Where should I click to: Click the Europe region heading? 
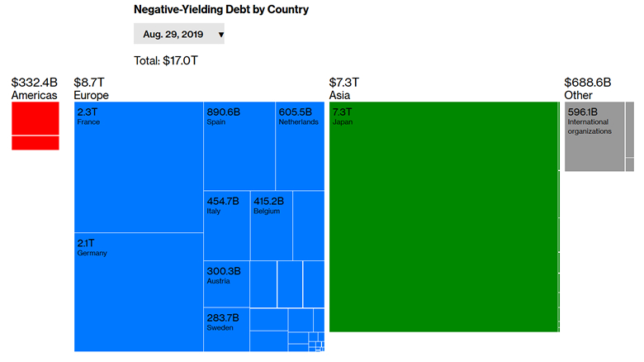tap(91, 95)
